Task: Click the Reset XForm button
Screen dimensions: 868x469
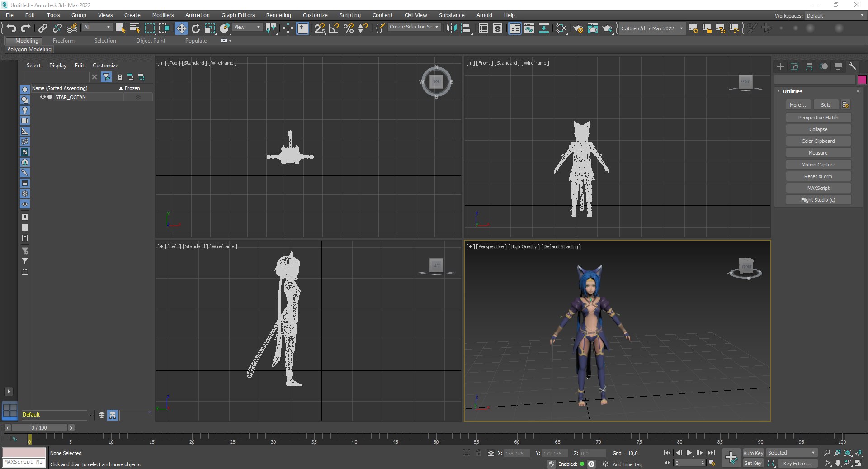Action: pyautogui.click(x=818, y=176)
